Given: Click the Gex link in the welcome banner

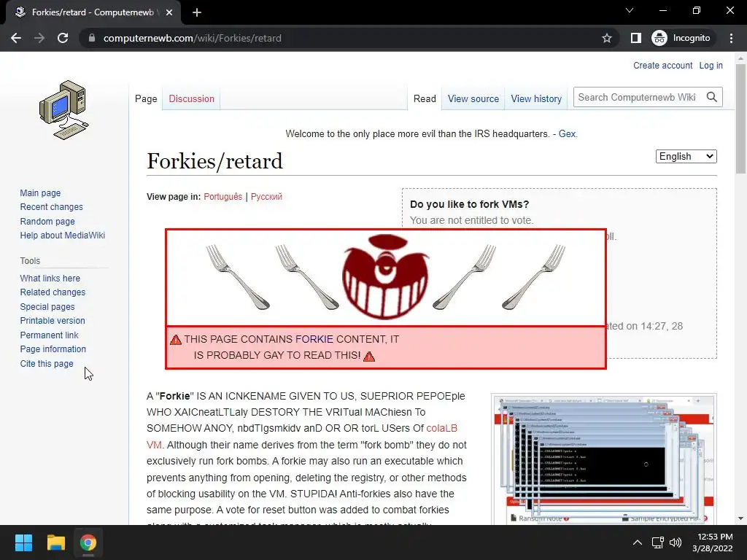Looking at the screenshot, I should 567,134.
